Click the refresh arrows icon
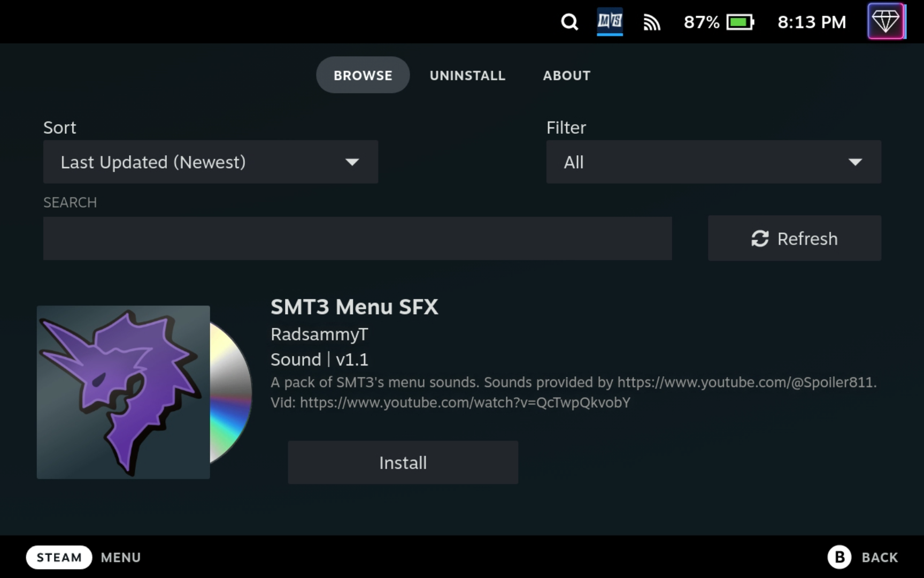Viewport: 924px width, 578px height. coord(761,238)
